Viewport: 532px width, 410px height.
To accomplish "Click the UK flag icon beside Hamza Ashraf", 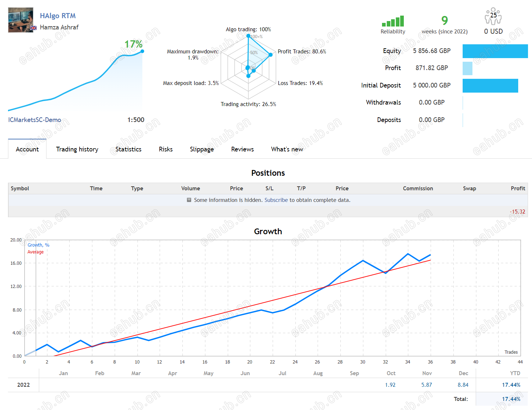I will (33, 28).
